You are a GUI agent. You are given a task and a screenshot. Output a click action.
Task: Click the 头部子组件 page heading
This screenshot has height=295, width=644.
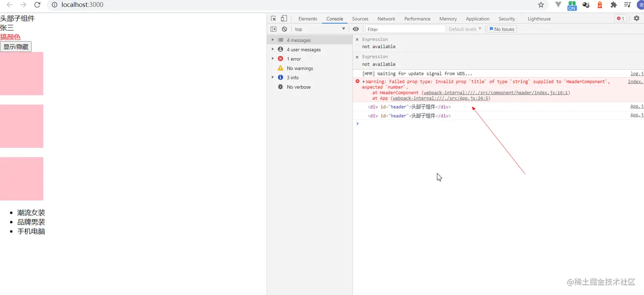(x=17, y=18)
